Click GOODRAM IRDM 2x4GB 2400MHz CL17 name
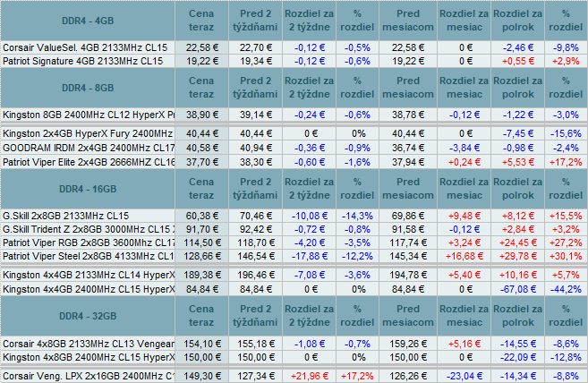This screenshot has height=383, width=588. coord(89,149)
